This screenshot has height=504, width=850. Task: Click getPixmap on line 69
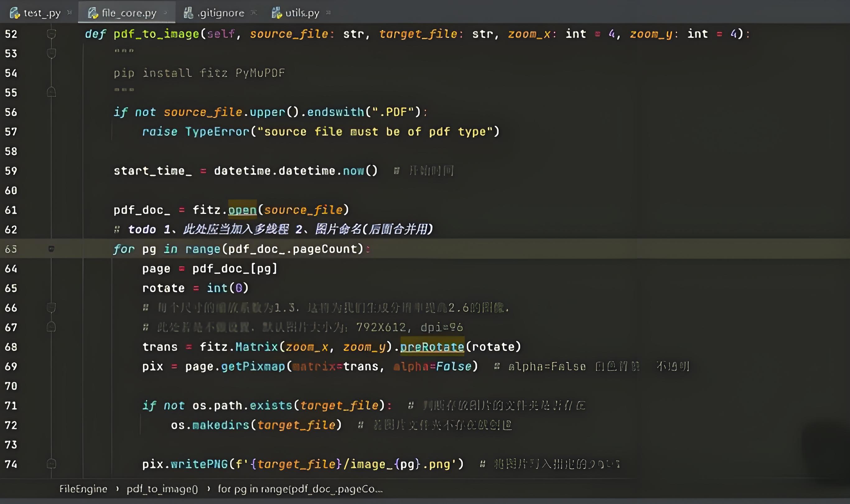point(253,366)
